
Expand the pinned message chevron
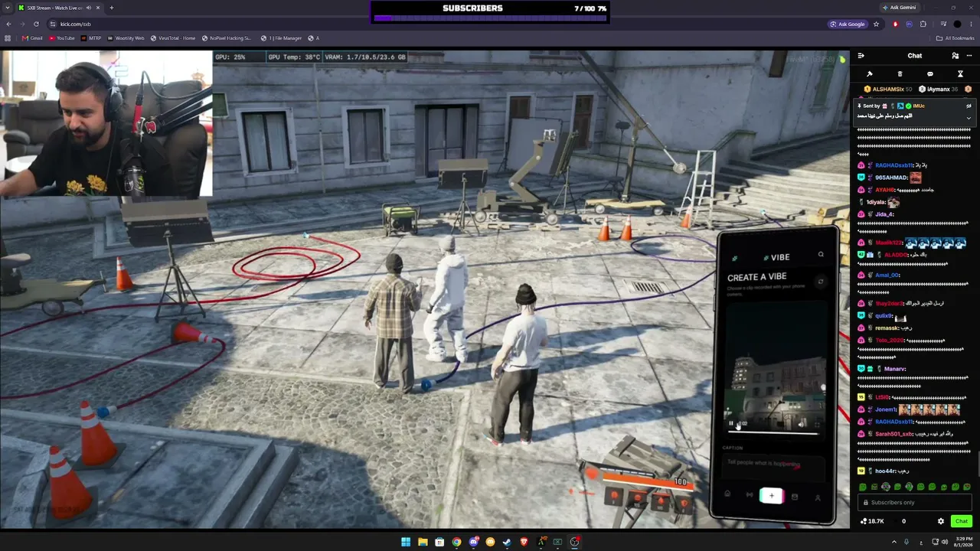[x=969, y=118]
